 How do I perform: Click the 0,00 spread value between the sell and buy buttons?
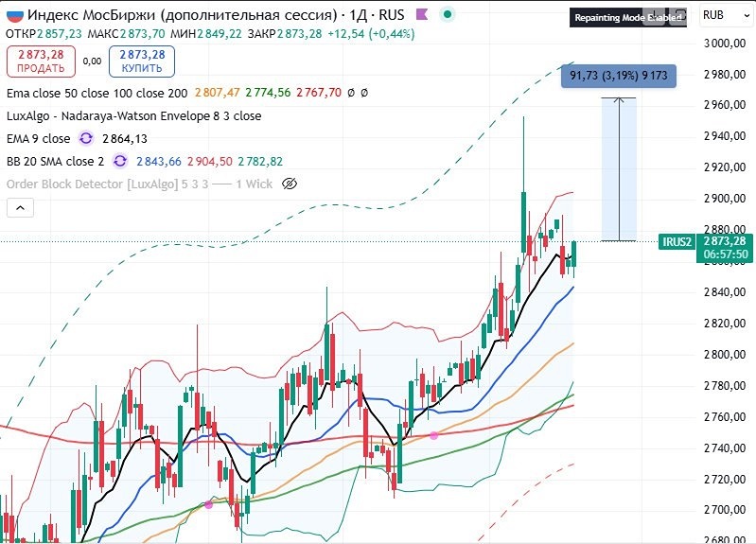coord(92,61)
